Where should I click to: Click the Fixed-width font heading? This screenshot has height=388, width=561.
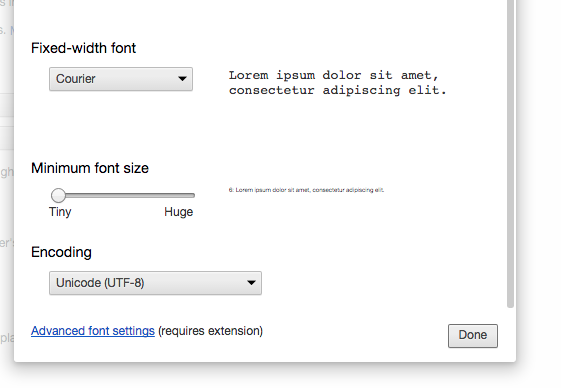83,48
